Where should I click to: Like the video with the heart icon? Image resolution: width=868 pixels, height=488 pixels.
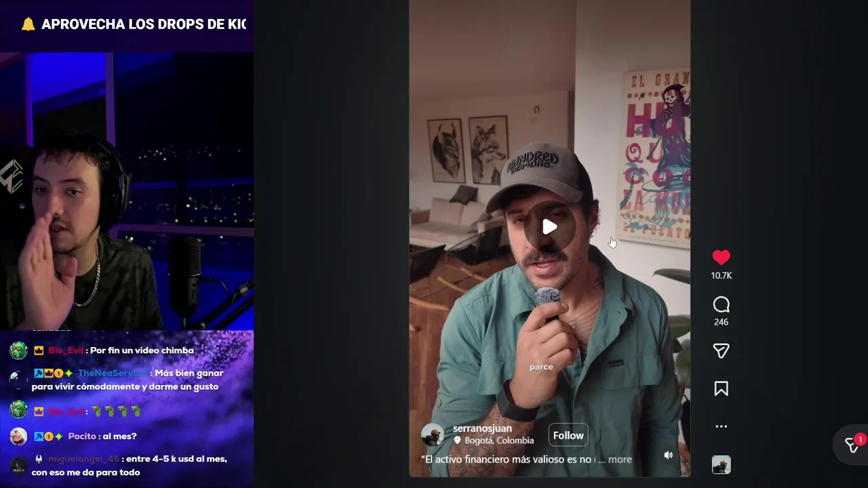click(721, 258)
